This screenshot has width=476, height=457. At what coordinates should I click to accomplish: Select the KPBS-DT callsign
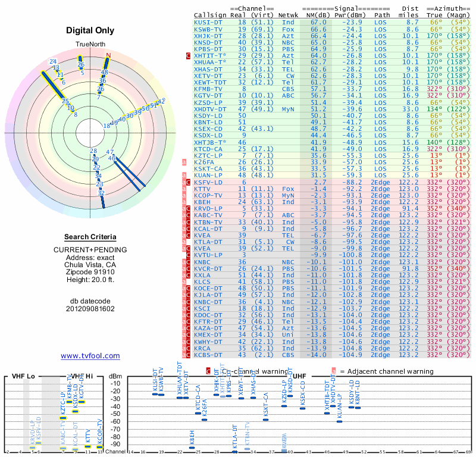click(x=208, y=49)
